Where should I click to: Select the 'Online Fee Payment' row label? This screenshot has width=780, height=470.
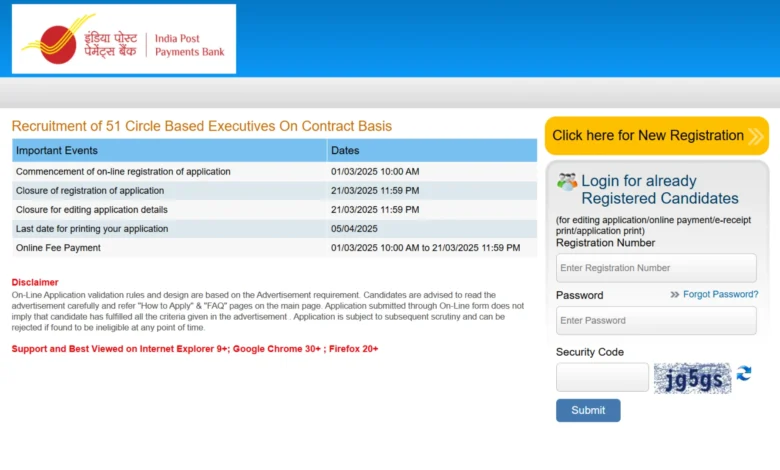pyautogui.click(x=58, y=248)
